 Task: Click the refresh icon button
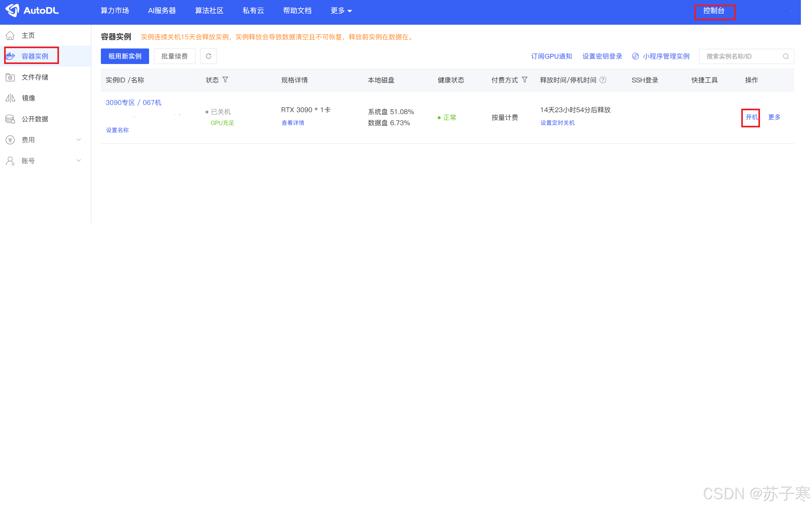pyautogui.click(x=208, y=56)
